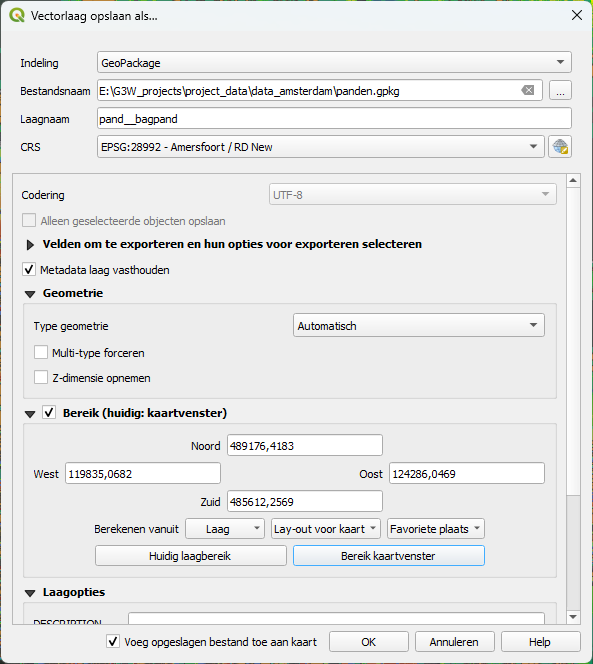
Task: Clear the Bestandsnaam file path
Action: 527,90
